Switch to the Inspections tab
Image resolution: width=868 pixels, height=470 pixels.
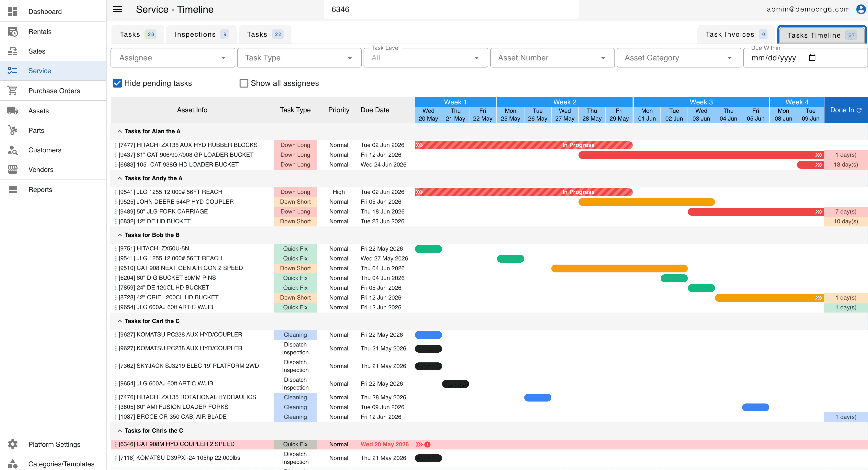tap(201, 34)
